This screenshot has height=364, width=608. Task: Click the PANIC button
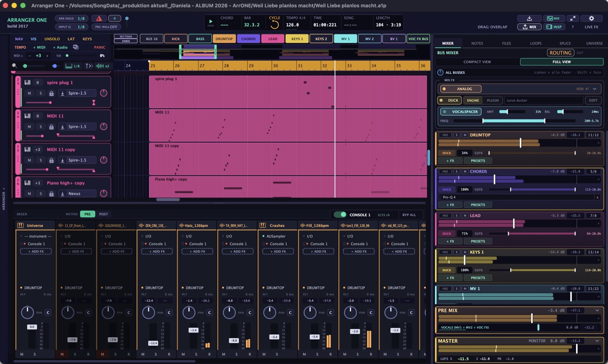tap(100, 47)
